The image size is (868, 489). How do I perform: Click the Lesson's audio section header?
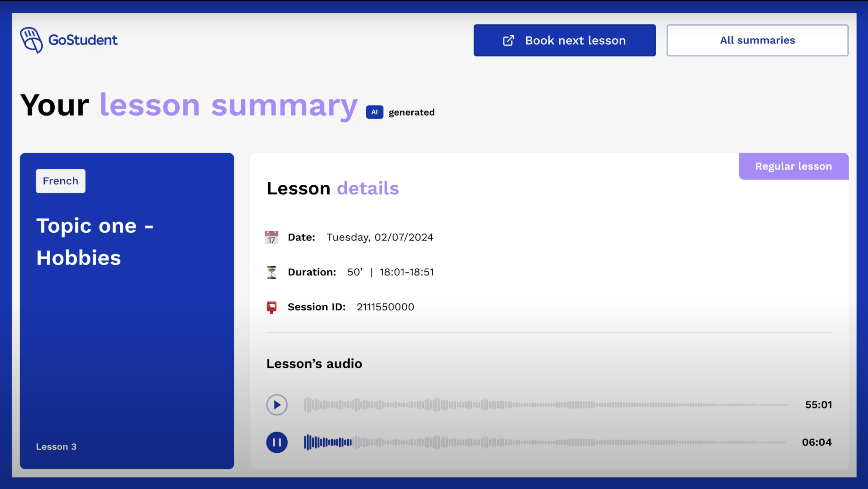[x=314, y=363]
